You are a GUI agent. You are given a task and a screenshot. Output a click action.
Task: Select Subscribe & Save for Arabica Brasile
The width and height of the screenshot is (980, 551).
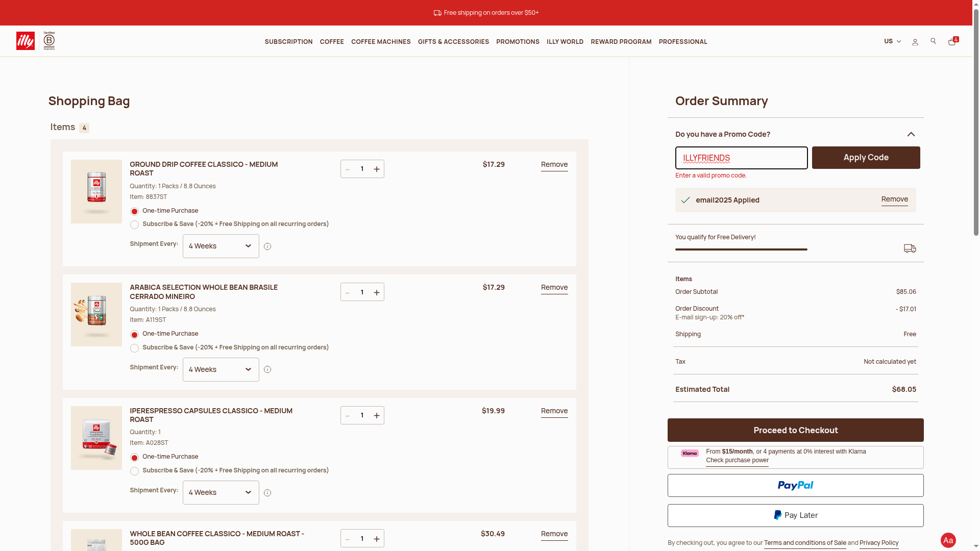point(134,348)
